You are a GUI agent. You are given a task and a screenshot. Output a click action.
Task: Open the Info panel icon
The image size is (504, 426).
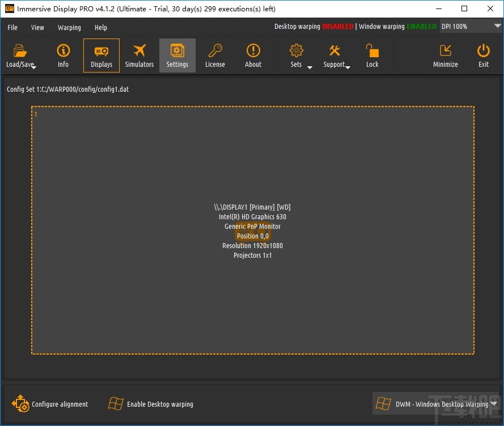click(63, 50)
